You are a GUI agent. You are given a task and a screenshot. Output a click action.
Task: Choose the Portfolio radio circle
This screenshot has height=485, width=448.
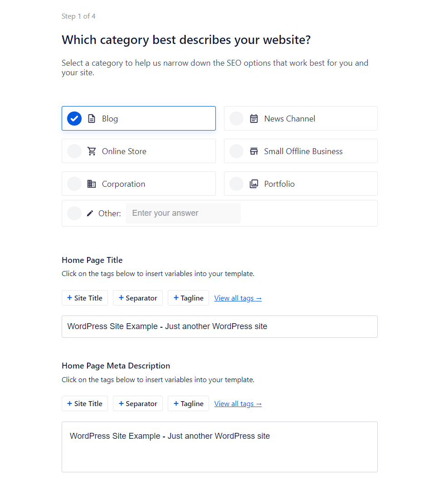236,184
